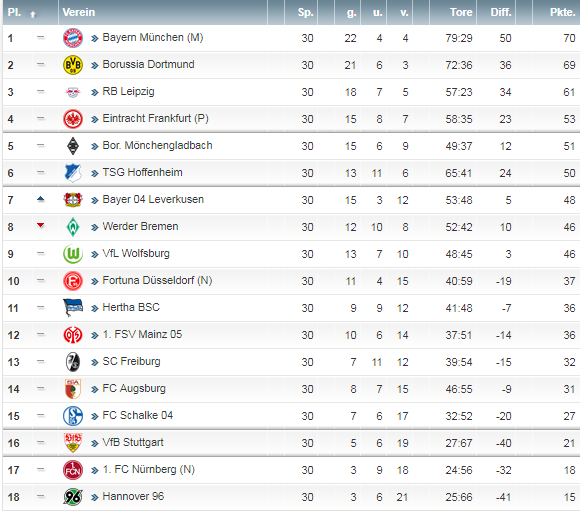
Task: Open the RB Leipzig team link
Action: 128,91
